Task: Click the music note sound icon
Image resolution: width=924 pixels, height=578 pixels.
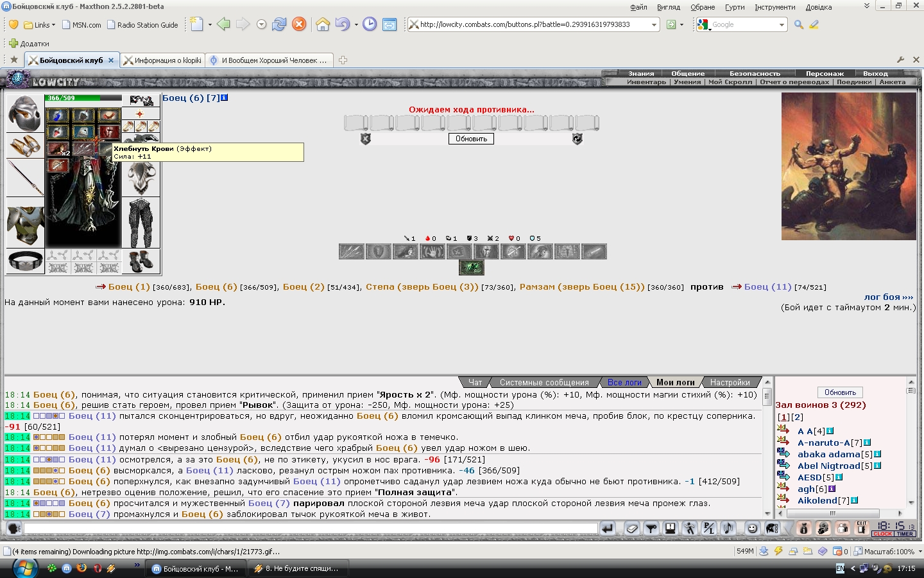Action: pyautogui.click(x=728, y=529)
